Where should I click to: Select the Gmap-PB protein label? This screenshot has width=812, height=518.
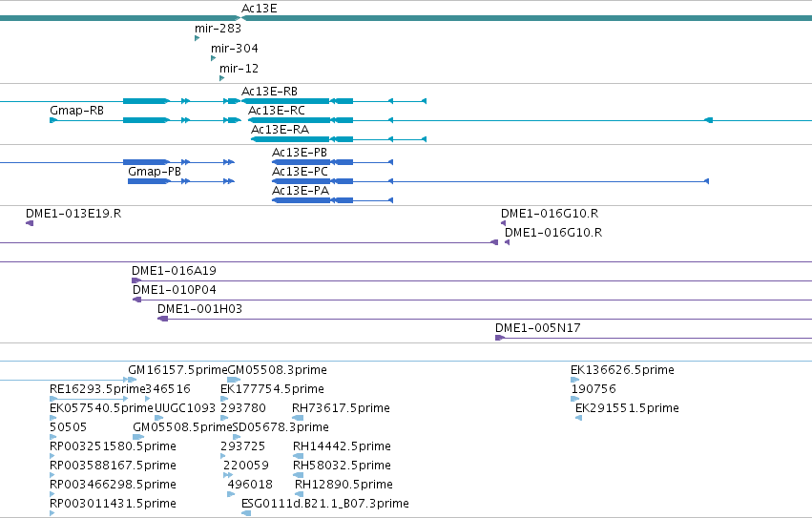[155, 172]
